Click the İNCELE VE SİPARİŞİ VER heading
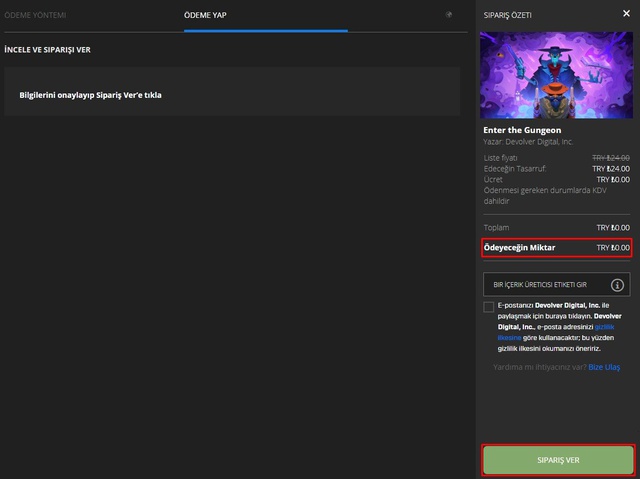The height and width of the screenshot is (479, 640). point(47,50)
